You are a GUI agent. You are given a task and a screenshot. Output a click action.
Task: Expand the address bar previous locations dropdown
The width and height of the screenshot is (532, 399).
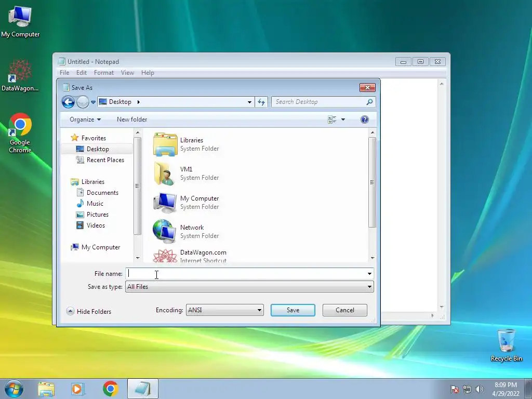[249, 102]
